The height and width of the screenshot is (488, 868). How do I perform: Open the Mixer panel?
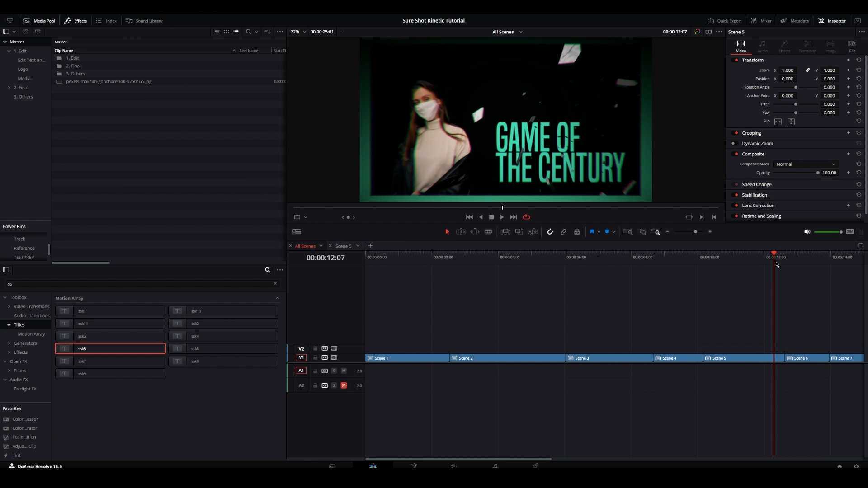(761, 21)
